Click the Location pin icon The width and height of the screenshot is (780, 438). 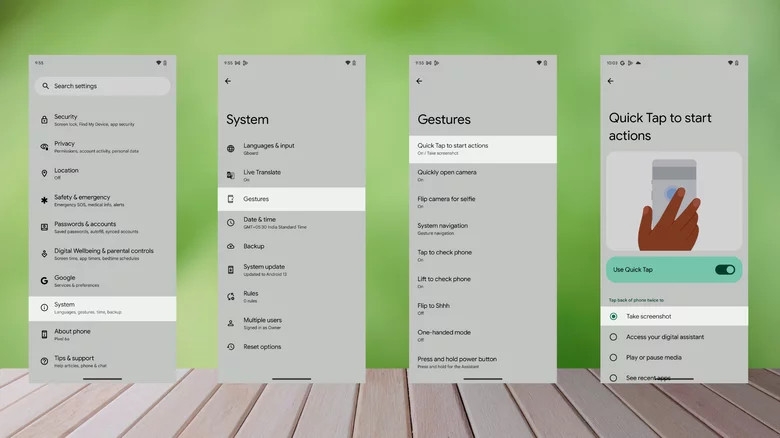click(x=44, y=173)
